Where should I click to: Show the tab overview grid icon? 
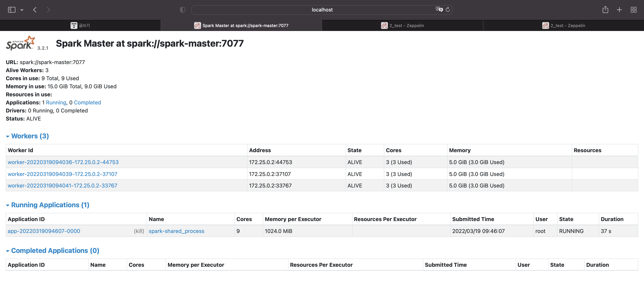(633, 10)
